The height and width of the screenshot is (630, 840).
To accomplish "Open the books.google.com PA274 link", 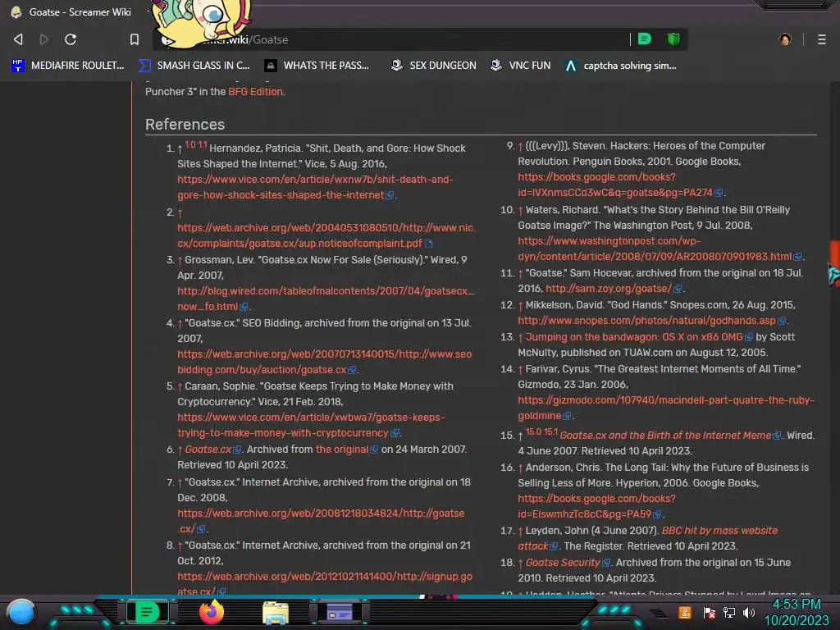I will click(x=615, y=185).
